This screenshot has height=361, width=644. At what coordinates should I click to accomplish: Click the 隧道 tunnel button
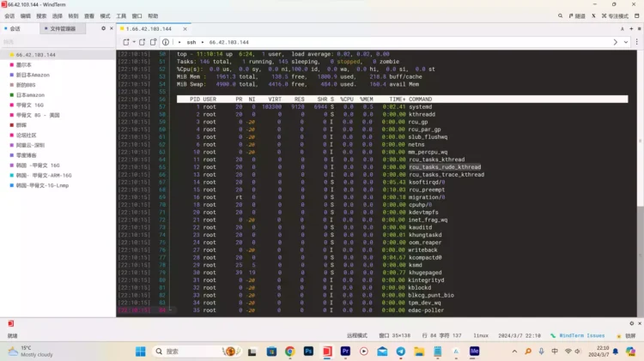pyautogui.click(x=577, y=15)
